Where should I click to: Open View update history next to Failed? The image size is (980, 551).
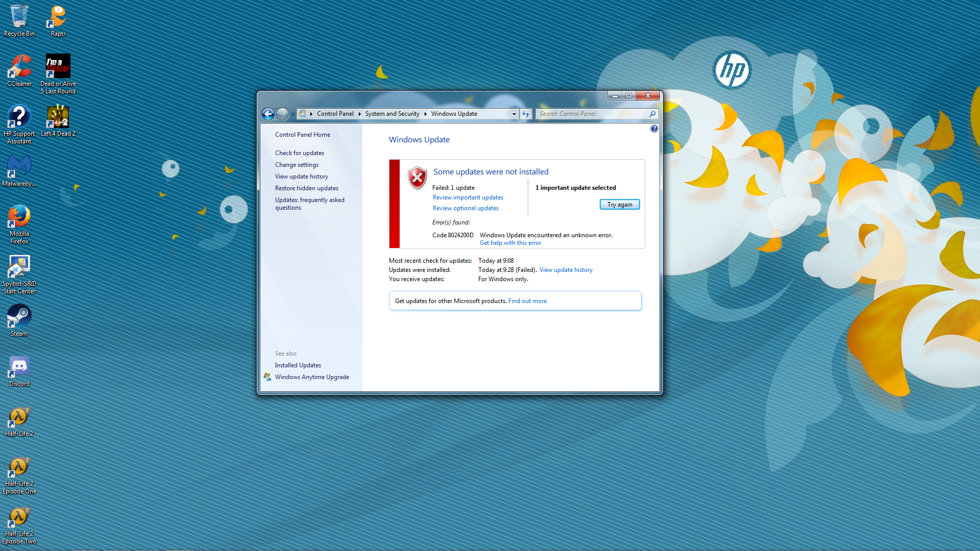coord(566,270)
